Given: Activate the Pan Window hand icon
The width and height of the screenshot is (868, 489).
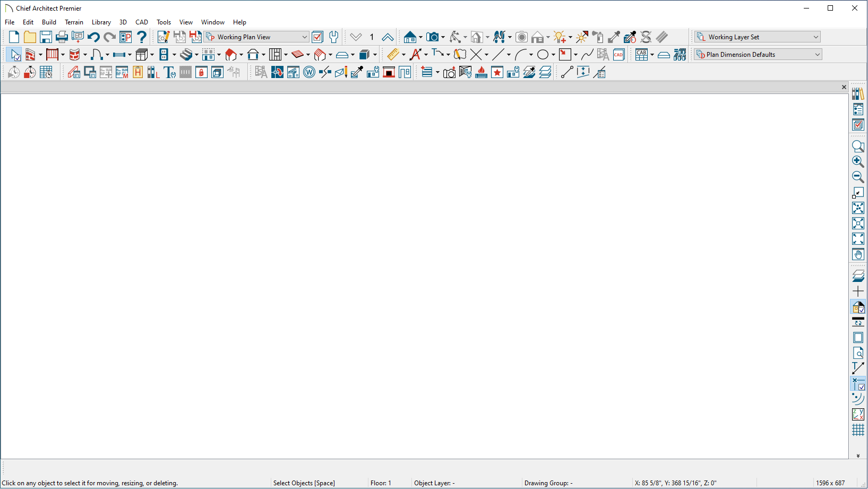Looking at the screenshot, I should coord(858,255).
